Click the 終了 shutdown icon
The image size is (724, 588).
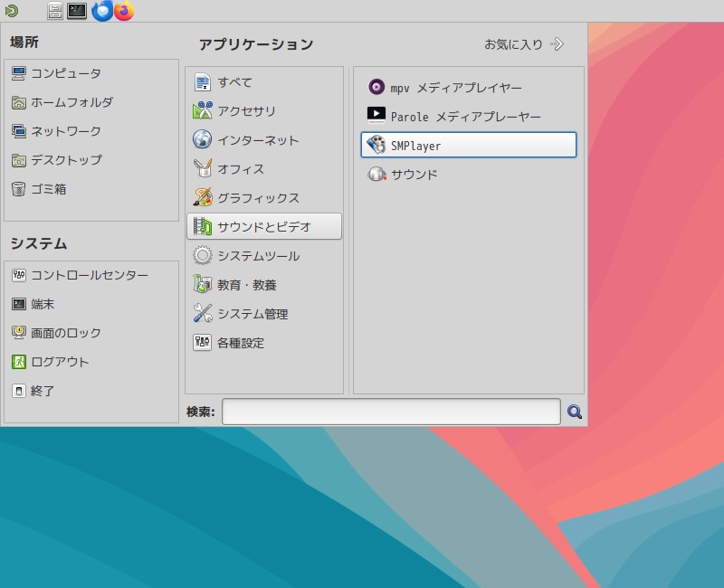pyautogui.click(x=19, y=392)
